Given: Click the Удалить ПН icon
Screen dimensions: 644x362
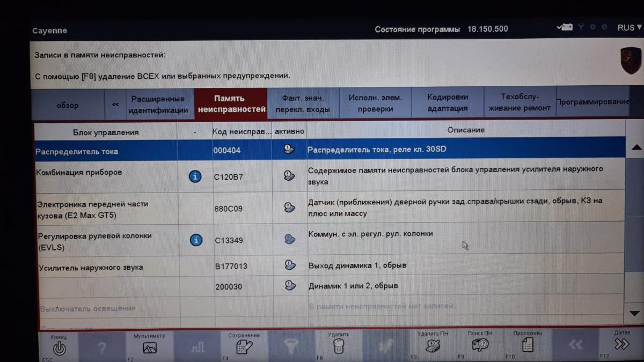Looking at the screenshot, I should click(x=433, y=346).
